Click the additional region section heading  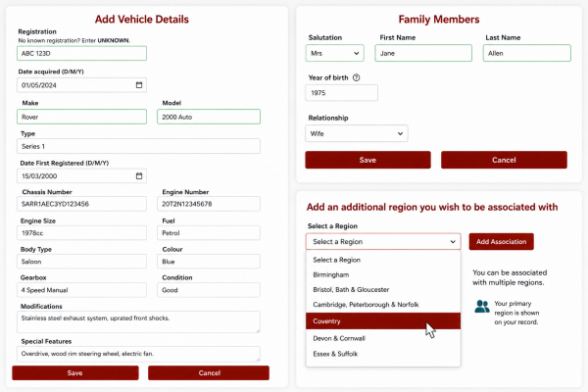point(432,207)
